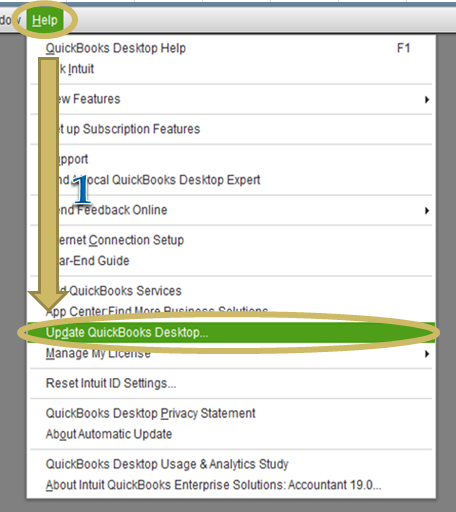Expand Manage My License submenu arrow
456x512 pixels.
427,354
